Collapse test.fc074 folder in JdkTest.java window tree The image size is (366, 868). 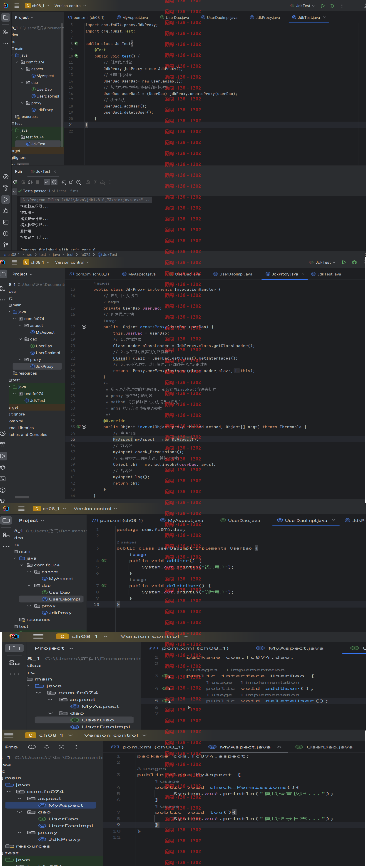click(x=17, y=137)
